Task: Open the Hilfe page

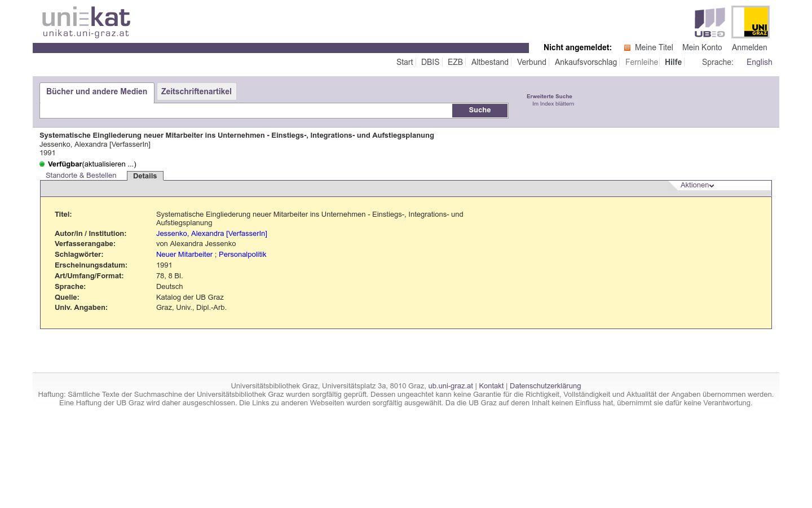Action: (x=673, y=62)
